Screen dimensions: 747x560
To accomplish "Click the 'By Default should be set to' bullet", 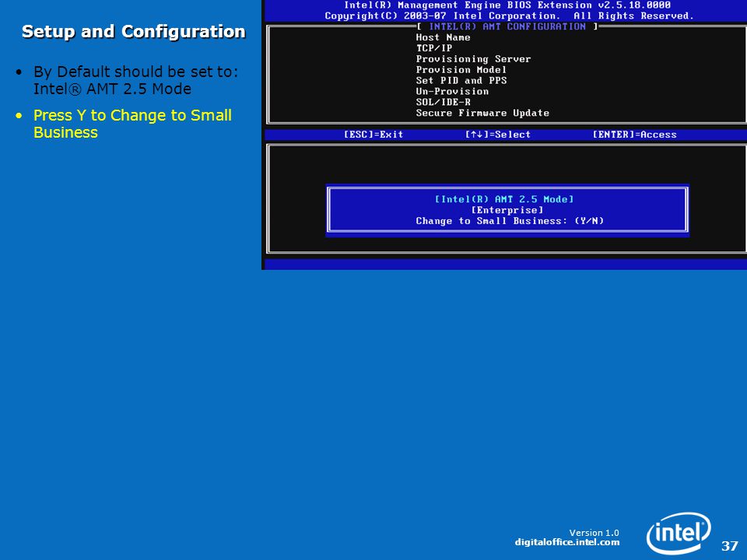I will pos(135,80).
